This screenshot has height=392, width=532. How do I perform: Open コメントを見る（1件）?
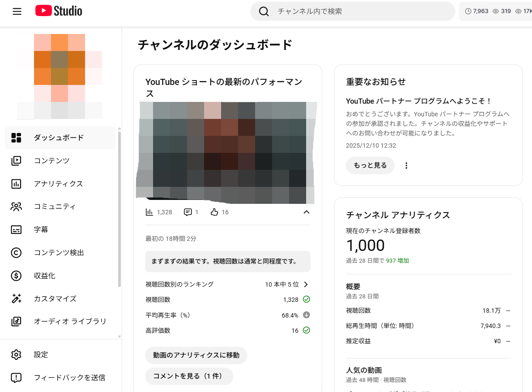click(x=189, y=376)
